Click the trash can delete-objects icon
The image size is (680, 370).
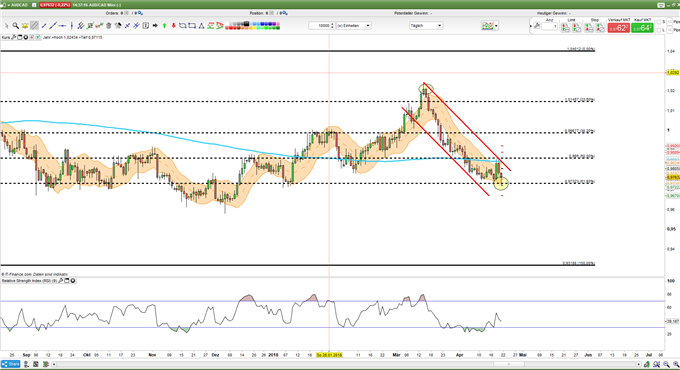(x=108, y=26)
